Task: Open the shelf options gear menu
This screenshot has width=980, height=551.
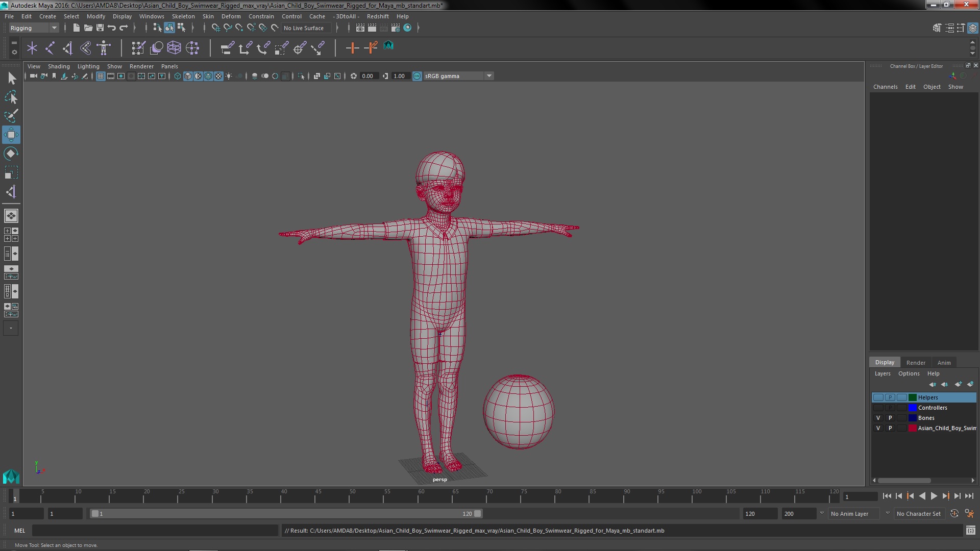Action: (x=14, y=52)
